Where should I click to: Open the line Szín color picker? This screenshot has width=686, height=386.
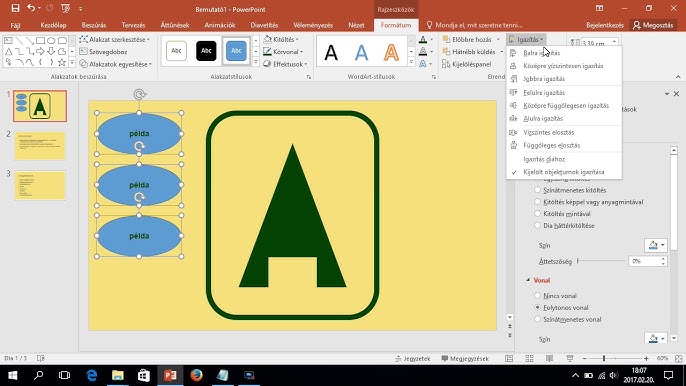click(656, 338)
